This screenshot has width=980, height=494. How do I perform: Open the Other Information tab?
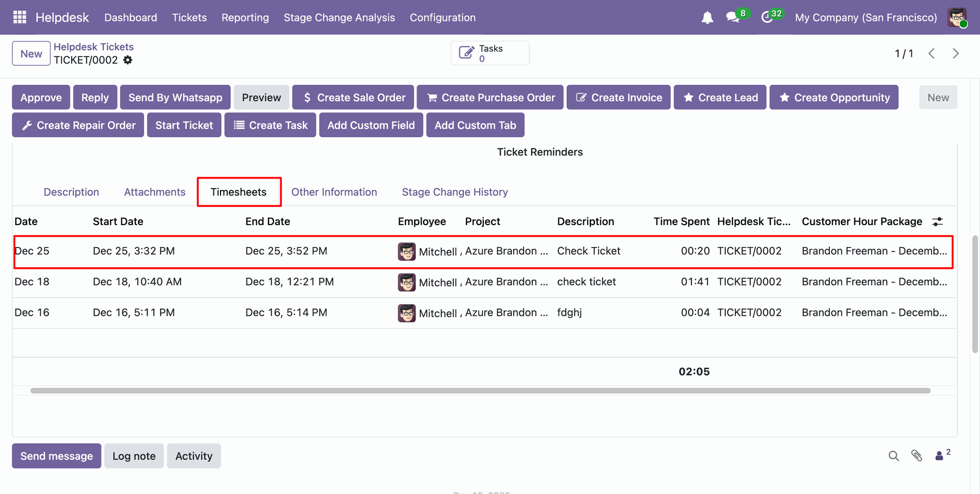pos(334,192)
